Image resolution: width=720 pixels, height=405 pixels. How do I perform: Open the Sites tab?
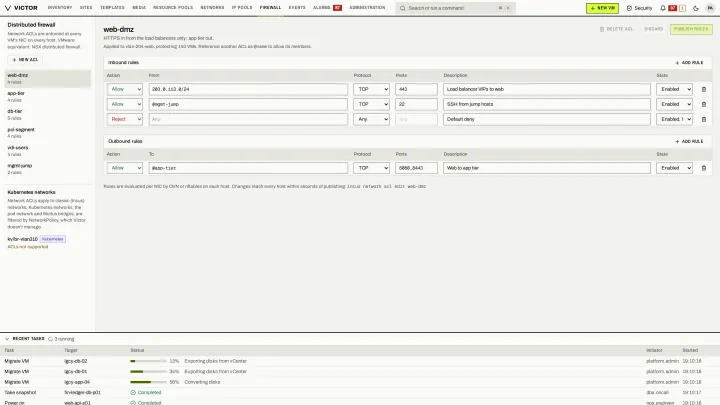pyautogui.click(x=86, y=8)
